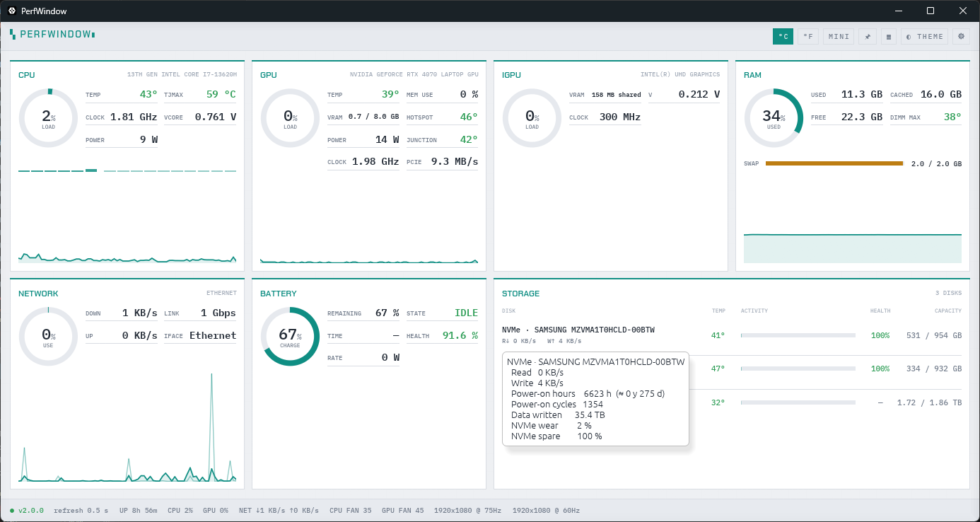
Task: Click the CPU clock 1.81 GHz value
Action: [134, 117]
